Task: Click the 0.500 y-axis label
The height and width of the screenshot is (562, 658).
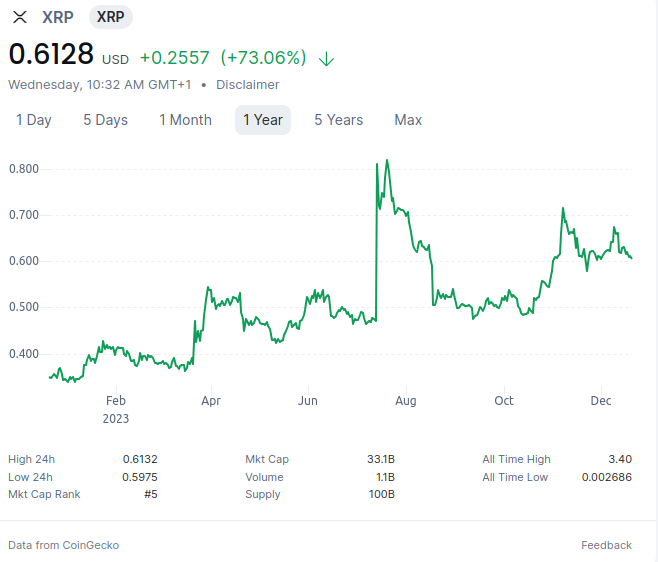Action: coord(24,307)
